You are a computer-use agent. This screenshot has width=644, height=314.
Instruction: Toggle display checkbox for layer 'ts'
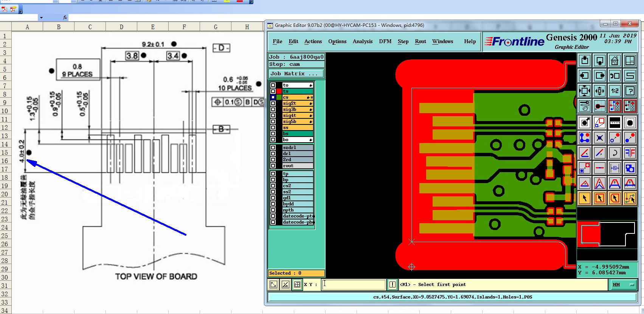point(273,91)
